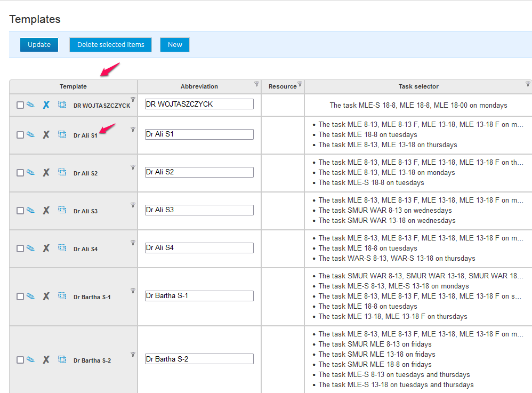Enable the Dr Bartha S-1 checkbox

pyautogui.click(x=20, y=296)
